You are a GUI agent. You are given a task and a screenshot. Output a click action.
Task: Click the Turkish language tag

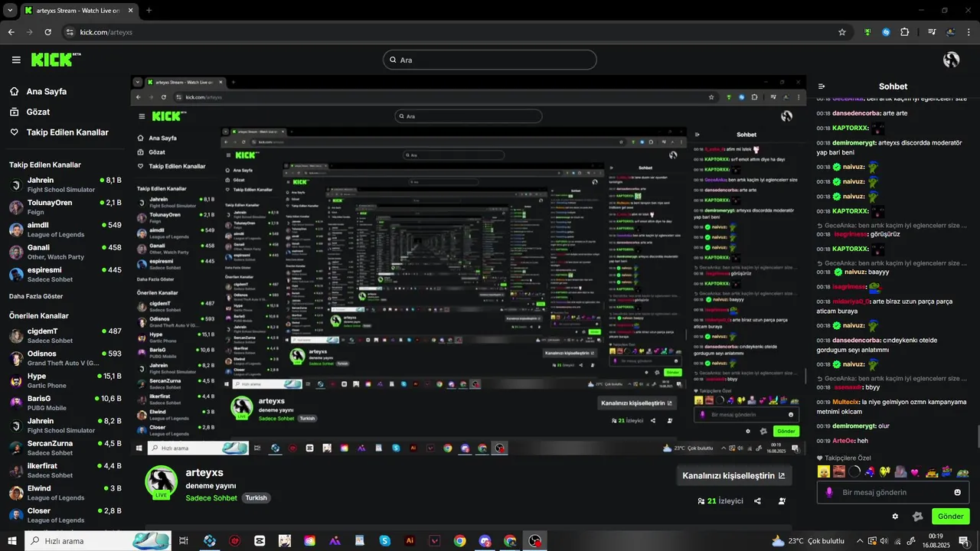(256, 498)
